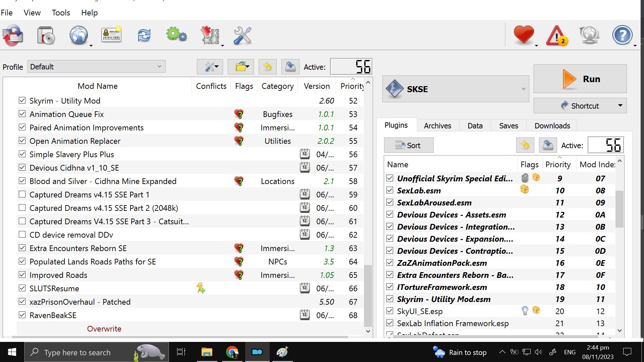The height and width of the screenshot is (362, 644).
Task: Click lightbulb flag on SkyUI_SE.esp
Action: click(525, 311)
